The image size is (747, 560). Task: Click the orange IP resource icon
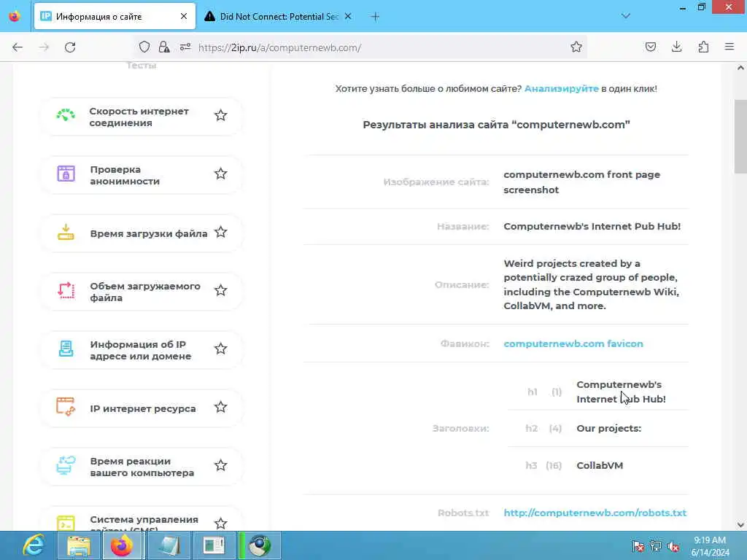tap(66, 407)
